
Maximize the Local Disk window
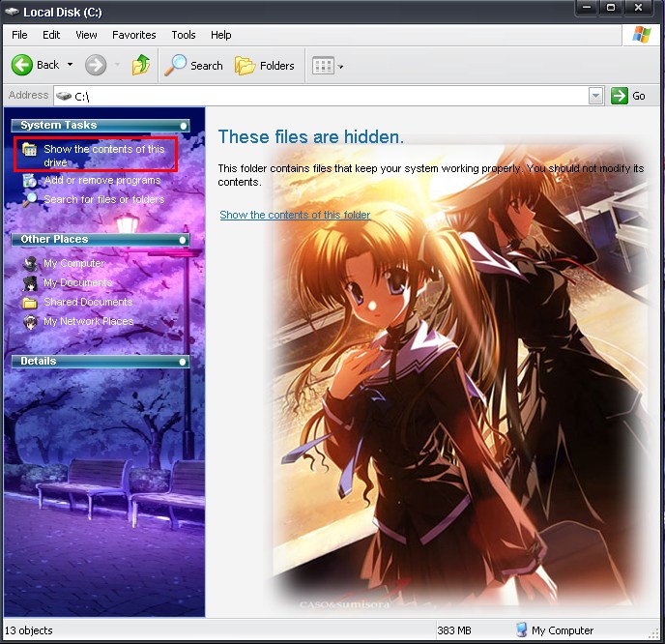tap(611, 8)
